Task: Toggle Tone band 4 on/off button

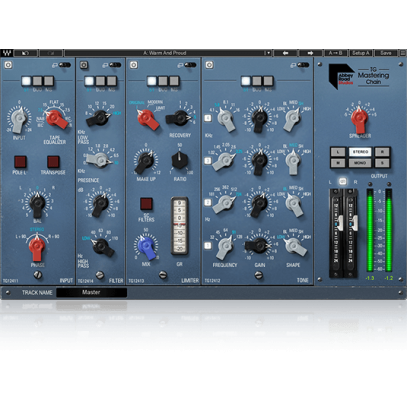Action: [208, 118]
